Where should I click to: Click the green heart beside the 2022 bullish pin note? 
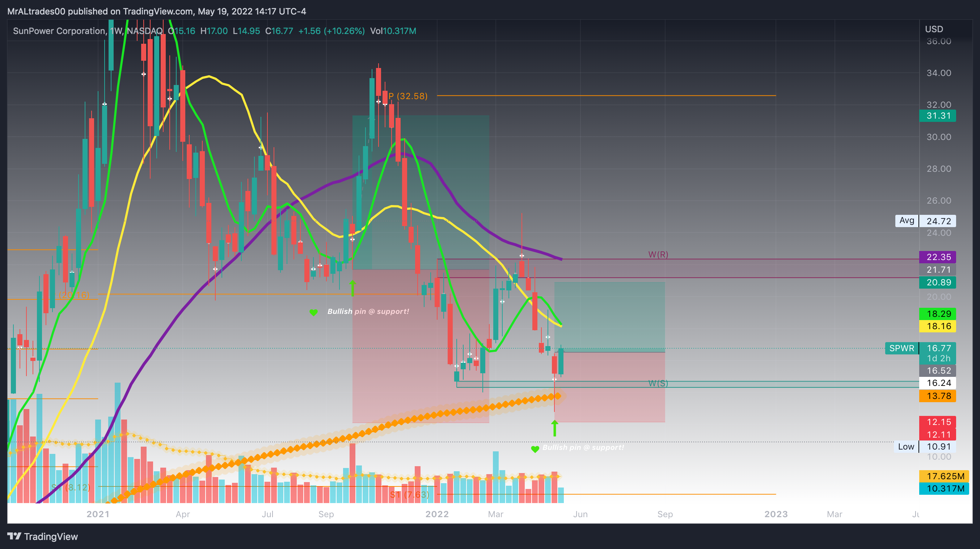point(535,449)
